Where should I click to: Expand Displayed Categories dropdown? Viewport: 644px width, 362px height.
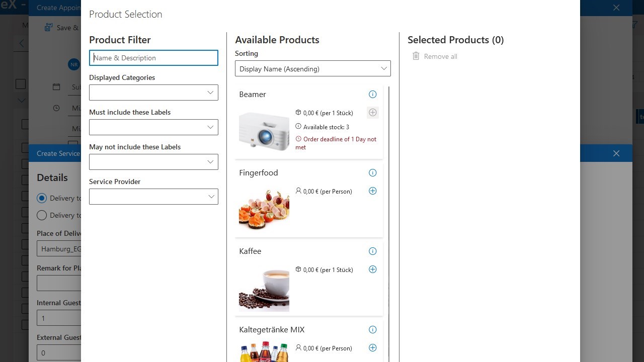coord(153,93)
